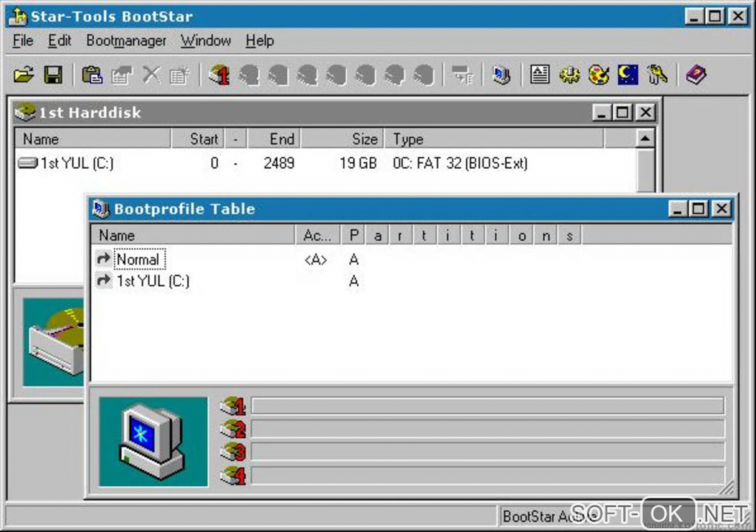756x532 pixels.
Task: Close the 1st Harddisk window
Action: (645, 113)
